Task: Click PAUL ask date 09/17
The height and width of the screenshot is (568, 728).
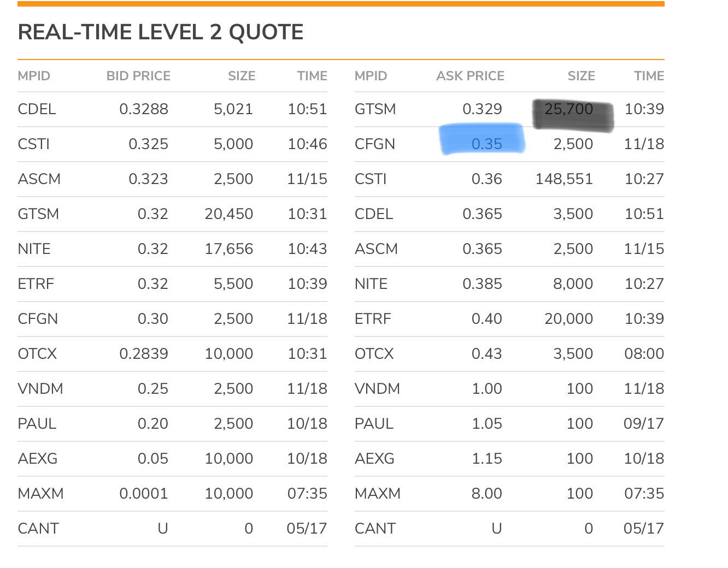Action: point(644,424)
